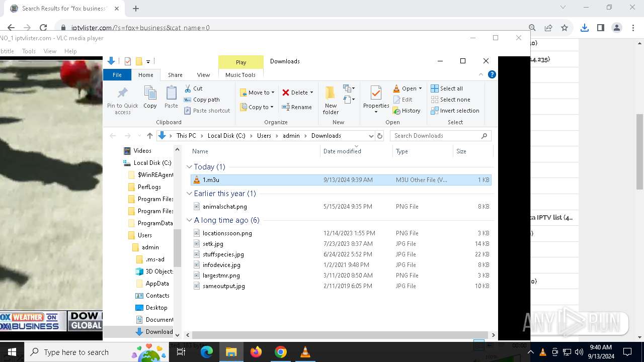Screen dimensions: 644x362
Task: Open the File tab
Action: tap(117, 75)
